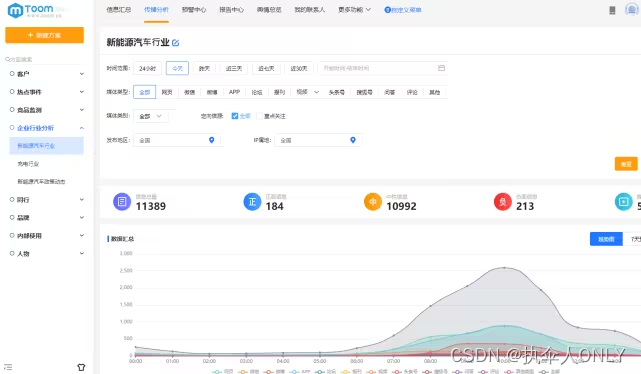Click the teal video icon at right of stats

623,202
